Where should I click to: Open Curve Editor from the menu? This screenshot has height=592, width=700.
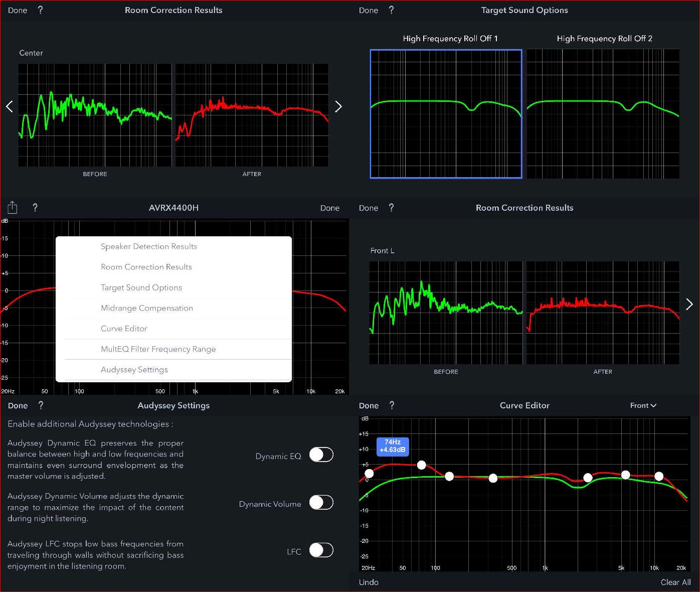(x=173, y=329)
